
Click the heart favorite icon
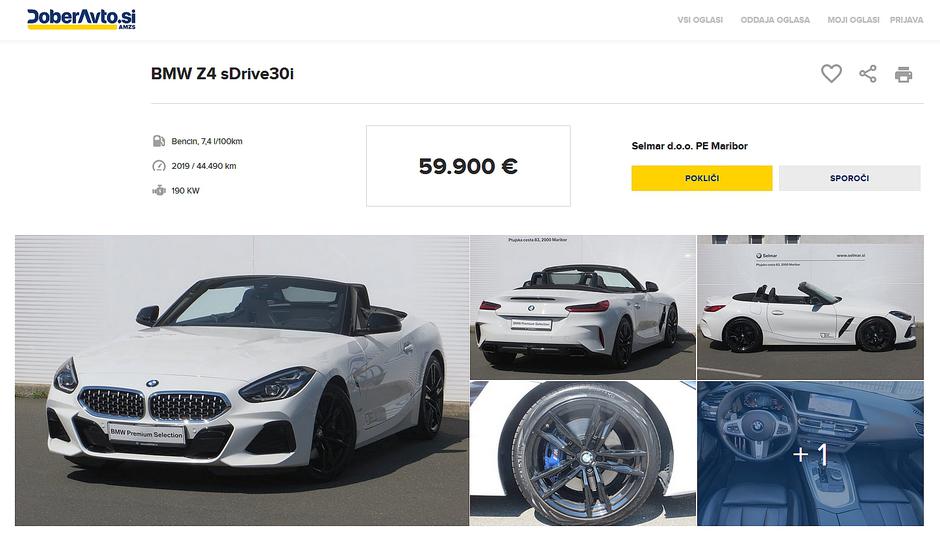831,74
